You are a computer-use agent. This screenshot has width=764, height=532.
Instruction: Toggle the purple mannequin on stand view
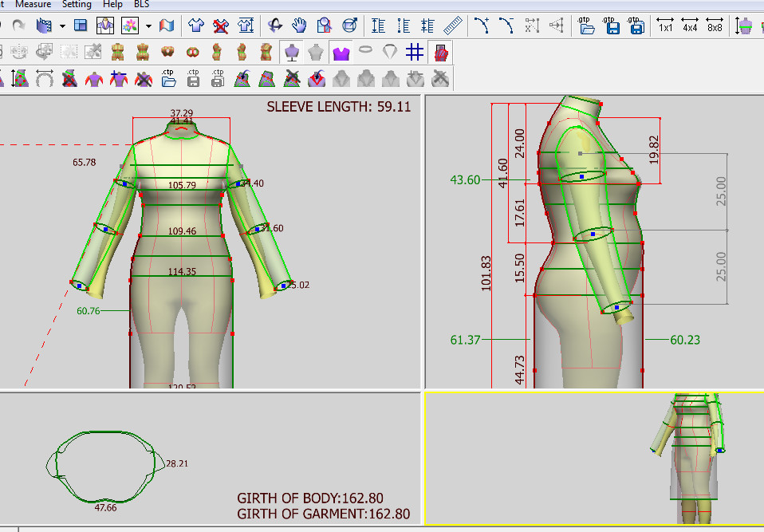[293, 53]
